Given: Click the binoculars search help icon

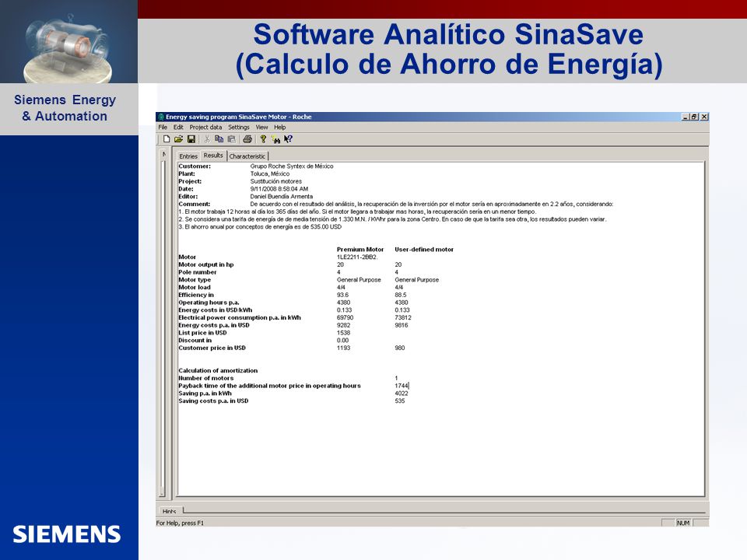Looking at the screenshot, I should point(275,139).
